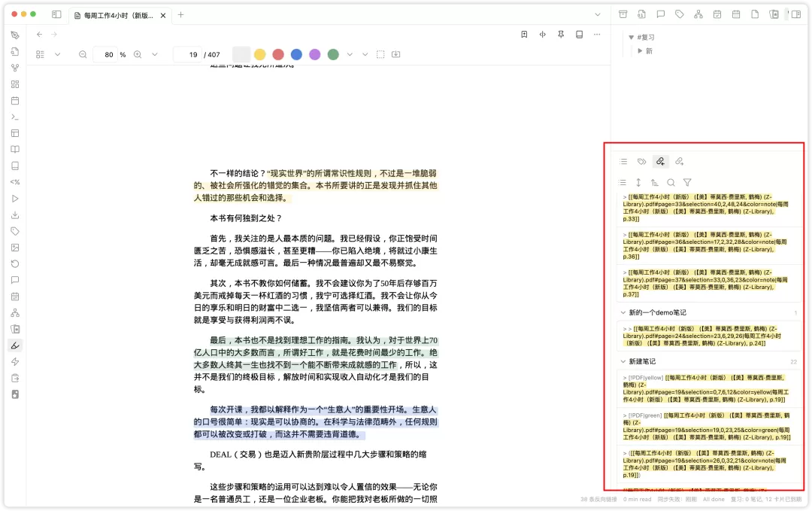The width and height of the screenshot is (812, 511).
Task: Navigate forward with the right arrow
Action: point(54,34)
